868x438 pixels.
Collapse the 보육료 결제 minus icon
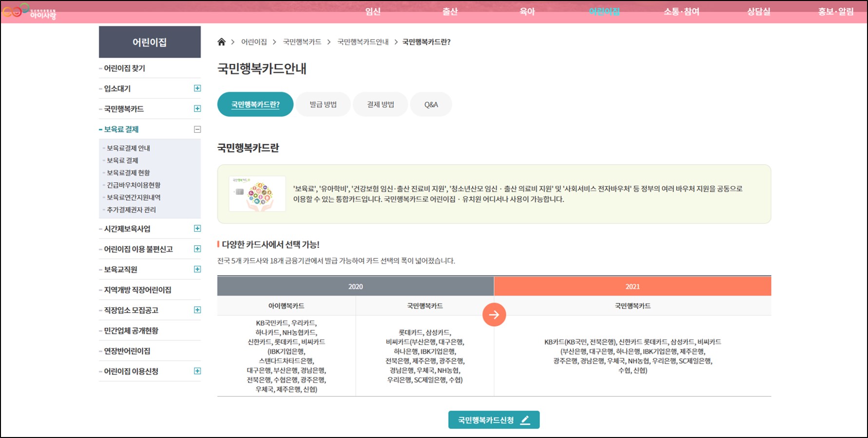click(x=197, y=129)
